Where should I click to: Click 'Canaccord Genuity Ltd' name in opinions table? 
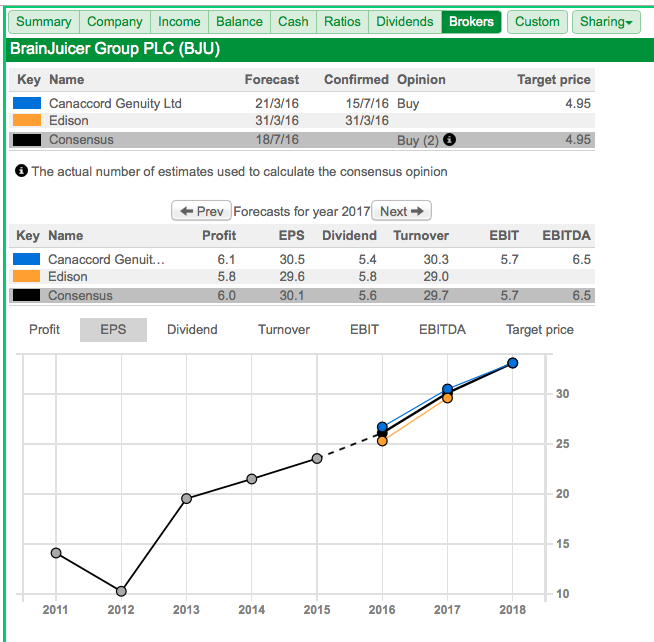tap(115, 103)
